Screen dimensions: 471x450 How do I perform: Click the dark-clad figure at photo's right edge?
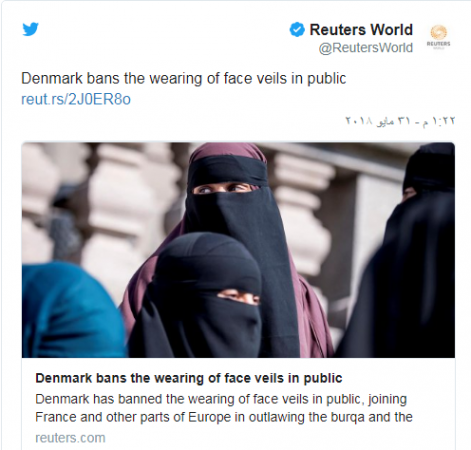pos(407,253)
